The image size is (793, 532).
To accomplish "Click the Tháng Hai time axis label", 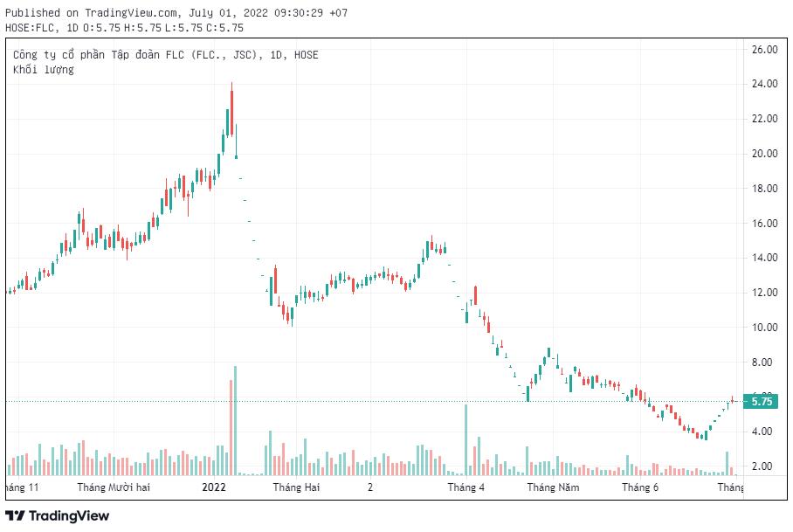I will point(295,487).
